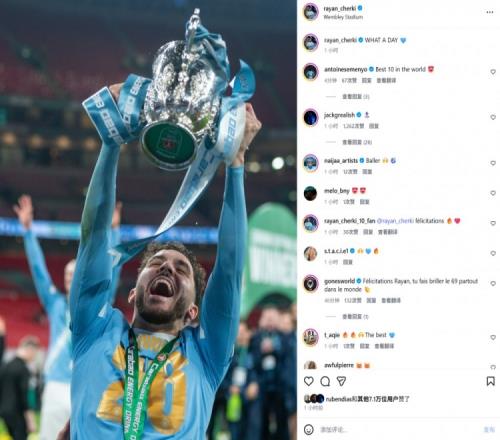500x440 pixels.
Task: Like antoinesemenyo's comment
Action: click(x=493, y=72)
